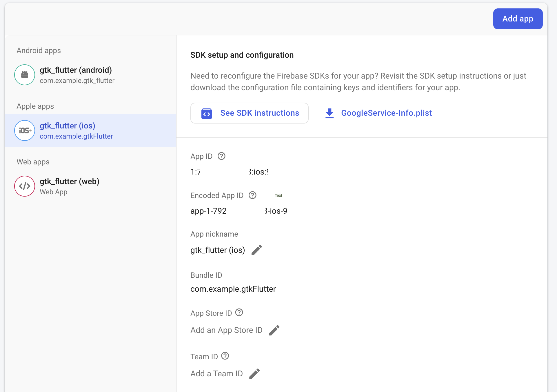Click the SDK instructions code icon
This screenshot has height=392, width=557.
pos(207,113)
